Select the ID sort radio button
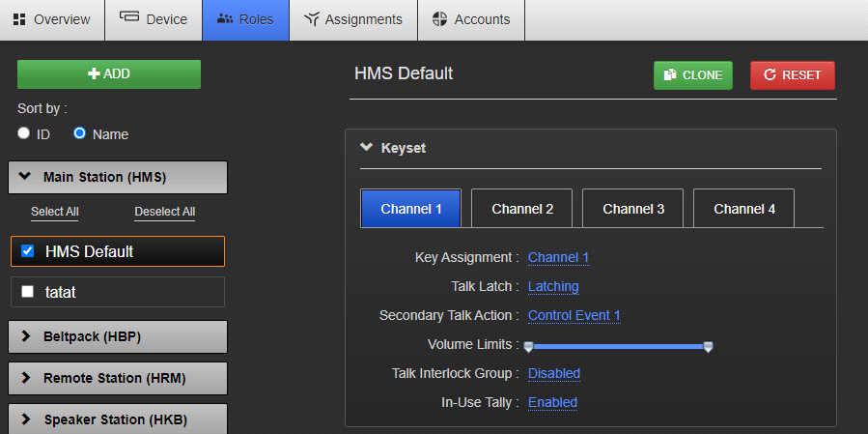Viewport: 868px width, 434px height. click(x=24, y=133)
